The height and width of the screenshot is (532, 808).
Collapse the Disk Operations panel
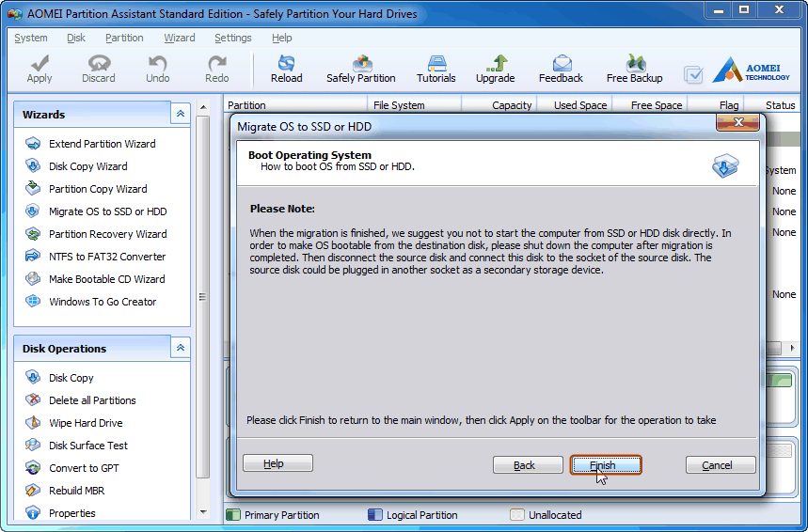181,348
